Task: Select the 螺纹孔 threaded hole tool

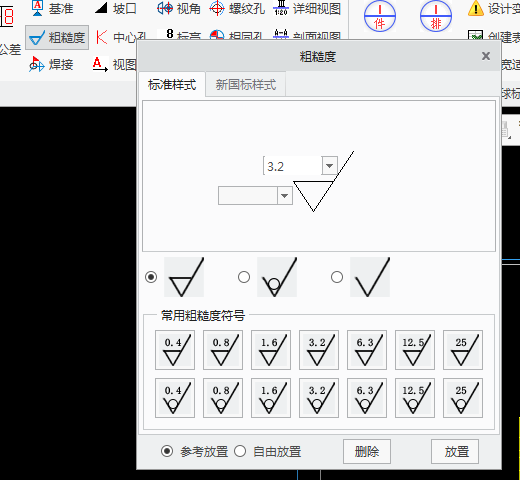Action: coord(237,8)
